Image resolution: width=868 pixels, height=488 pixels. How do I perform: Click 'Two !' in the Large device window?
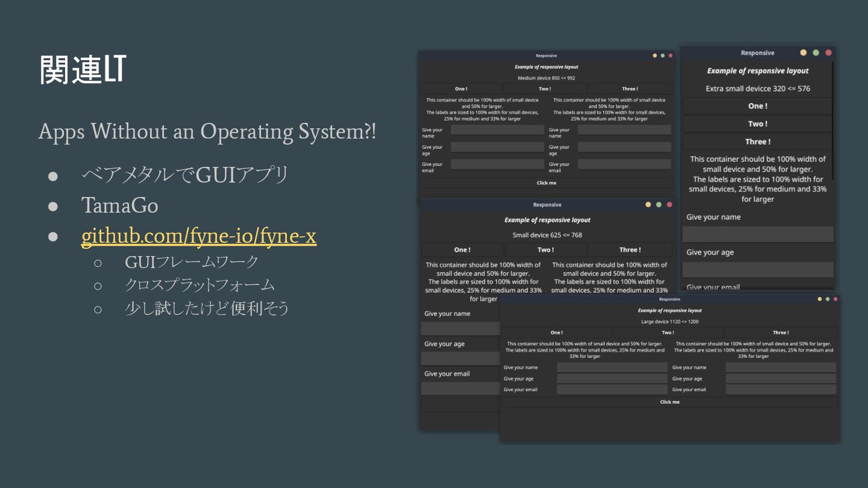click(x=668, y=333)
